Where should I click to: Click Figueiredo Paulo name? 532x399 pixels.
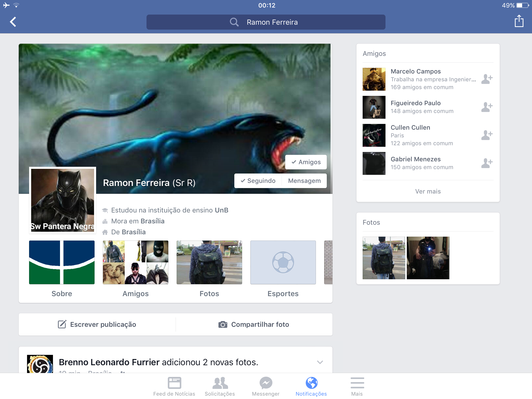click(416, 103)
